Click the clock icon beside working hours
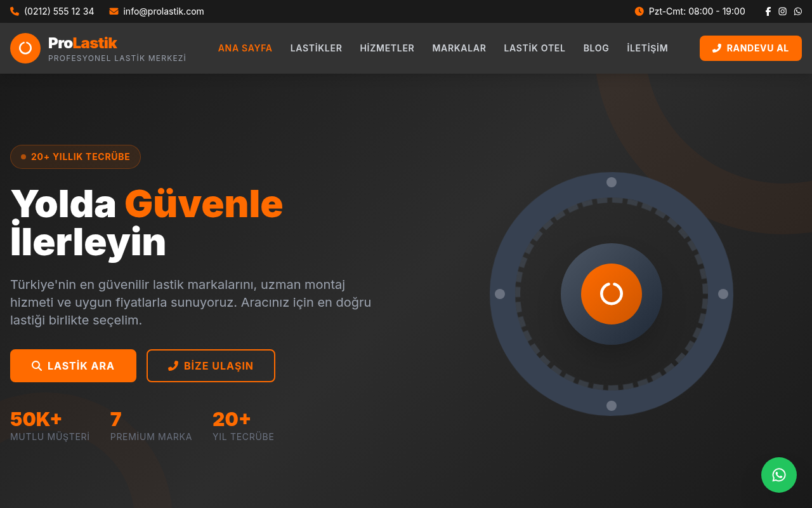Screen dimensions: 812x508 639,11
